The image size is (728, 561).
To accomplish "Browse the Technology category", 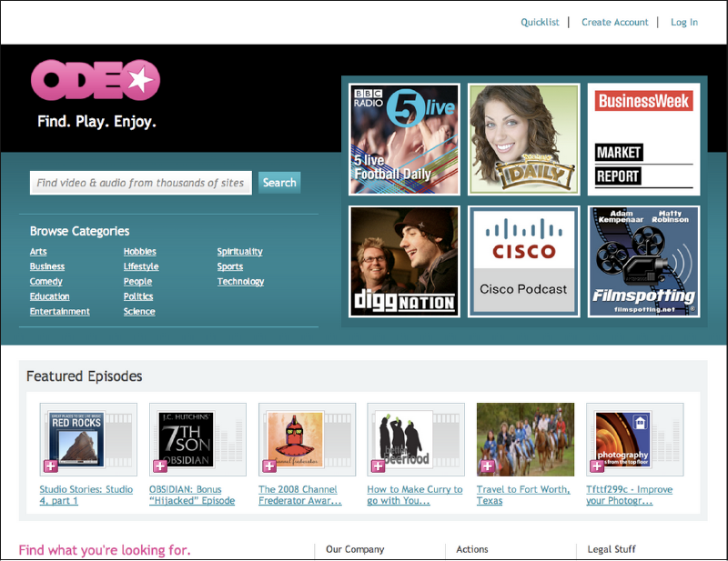I will (240, 282).
